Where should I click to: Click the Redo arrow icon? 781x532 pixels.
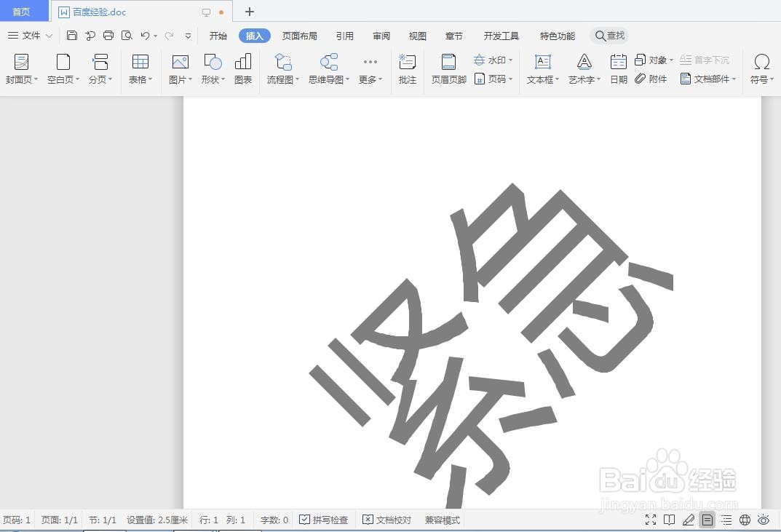[x=169, y=36]
